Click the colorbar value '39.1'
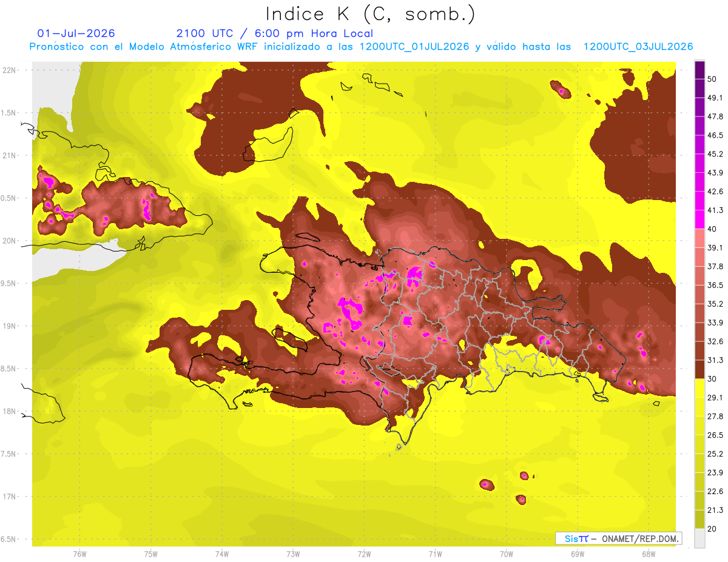728x562 pixels. (715, 247)
